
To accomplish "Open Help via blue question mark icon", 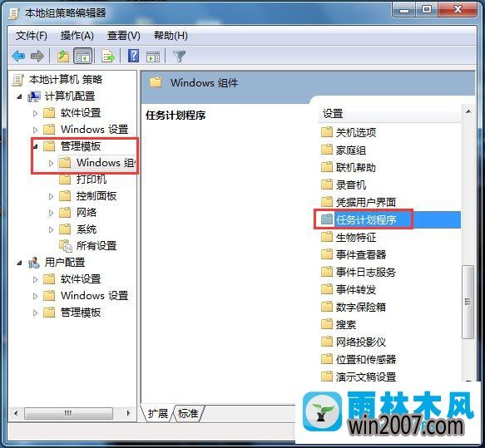I will (134, 57).
